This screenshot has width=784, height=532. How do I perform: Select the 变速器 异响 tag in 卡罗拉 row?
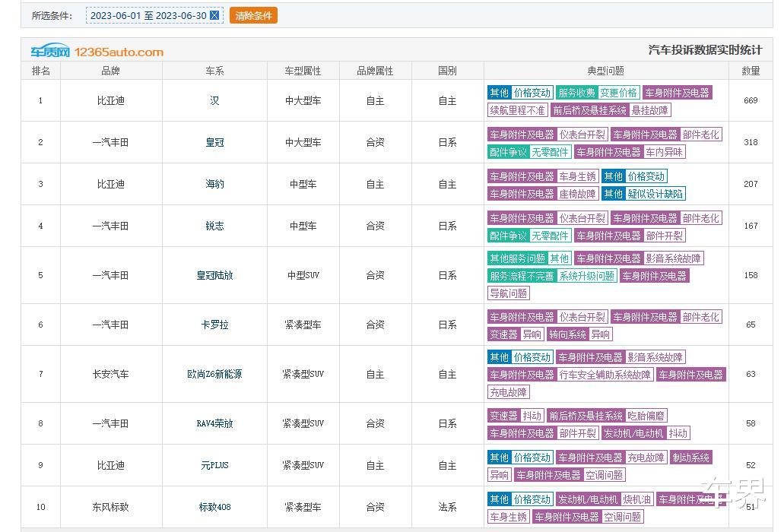[x=516, y=334]
